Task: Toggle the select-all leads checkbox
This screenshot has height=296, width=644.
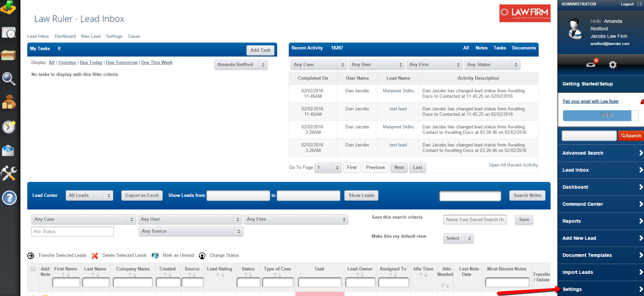Action: 33,269
